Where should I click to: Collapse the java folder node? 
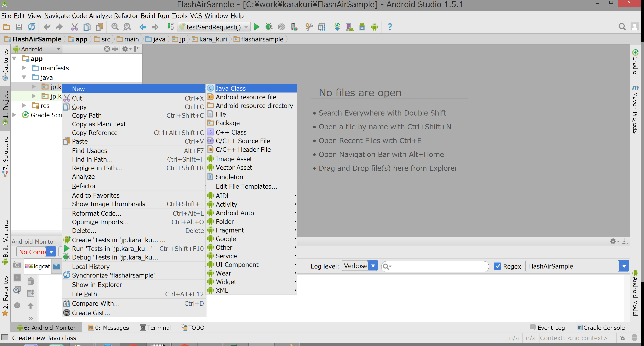click(24, 77)
